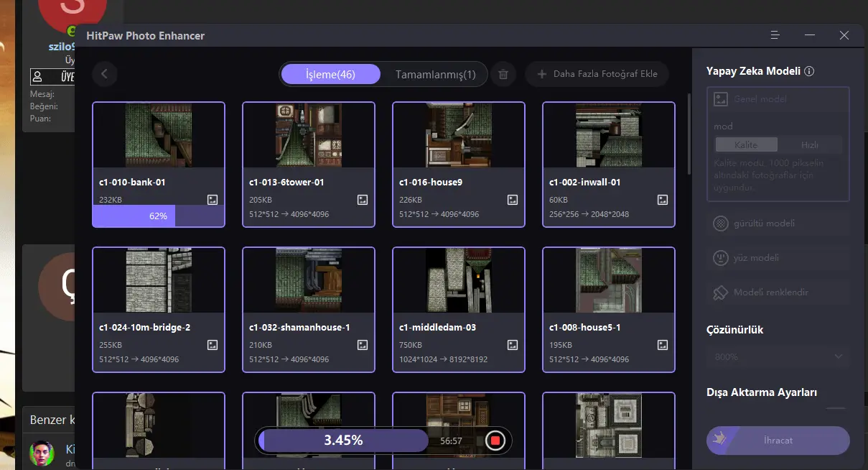Screen dimensions: 868x470
Task: Click the "Mesaj:" label in forum page
Action: [42, 94]
